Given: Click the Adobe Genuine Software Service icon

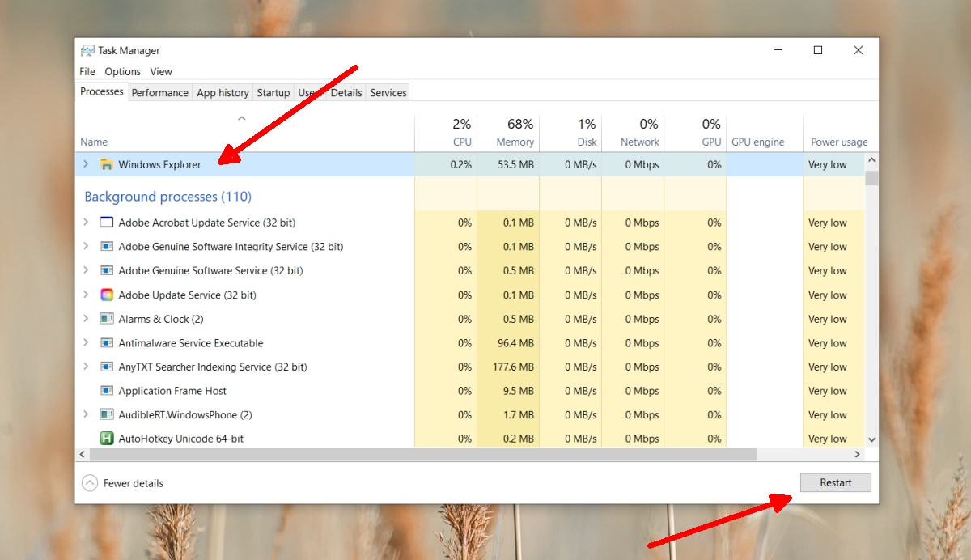Looking at the screenshot, I should point(106,270).
